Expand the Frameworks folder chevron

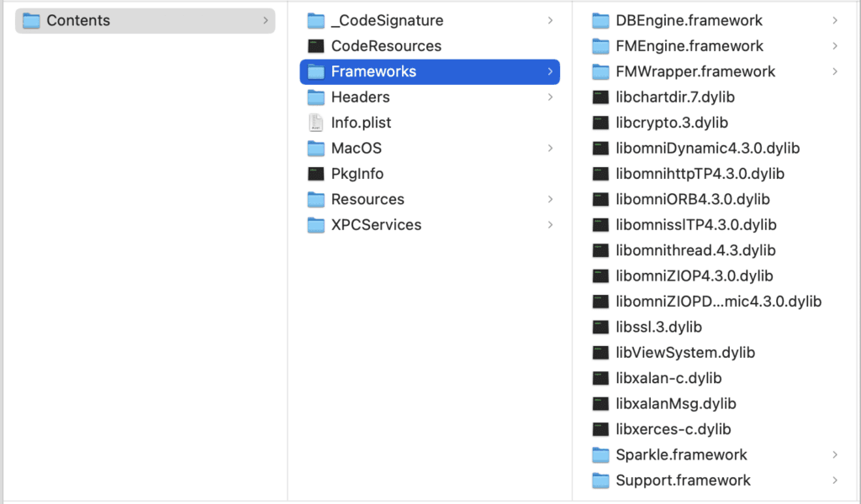pos(550,71)
